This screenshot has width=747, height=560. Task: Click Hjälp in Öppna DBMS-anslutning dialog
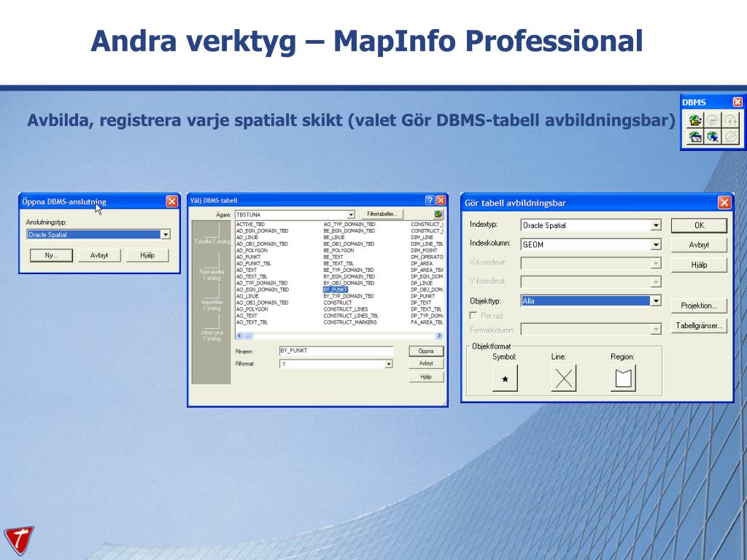[x=147, y=255]
